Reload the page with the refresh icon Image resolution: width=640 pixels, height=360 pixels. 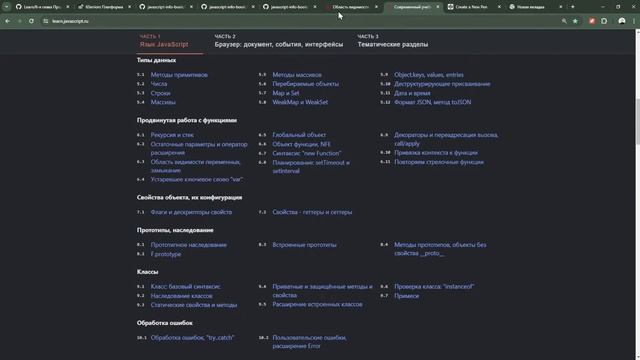coord(31,21)
